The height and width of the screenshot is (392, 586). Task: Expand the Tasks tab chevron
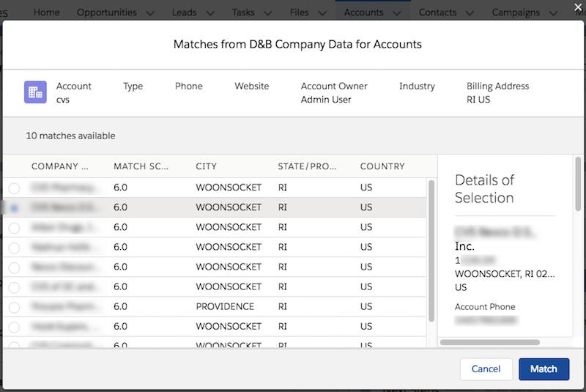click(268, 13)
